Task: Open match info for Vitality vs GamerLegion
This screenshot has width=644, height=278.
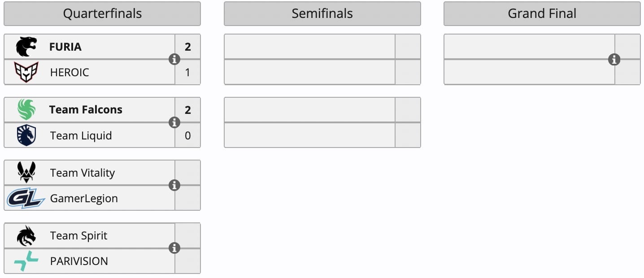Action: coord(174,185)
